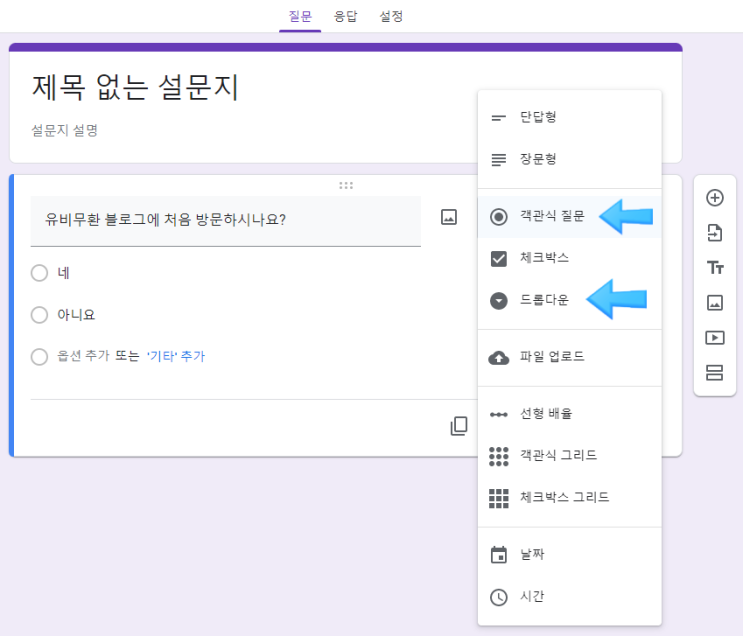
Task: Click the add video icon in the sidebar
Action: coord(715,337)
